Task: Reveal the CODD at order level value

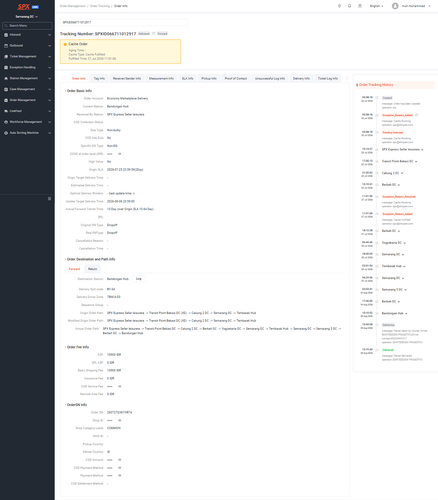Action: (x=120, y=154)
